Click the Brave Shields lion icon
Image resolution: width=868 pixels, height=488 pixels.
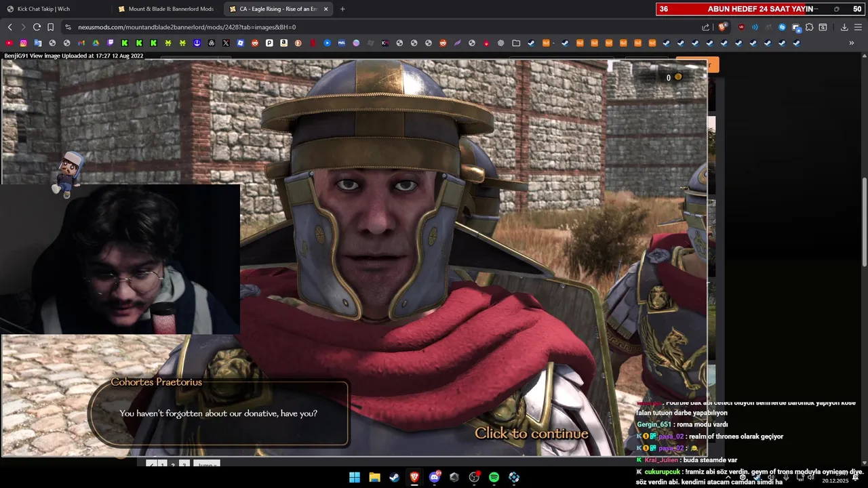tap(722, 27)
